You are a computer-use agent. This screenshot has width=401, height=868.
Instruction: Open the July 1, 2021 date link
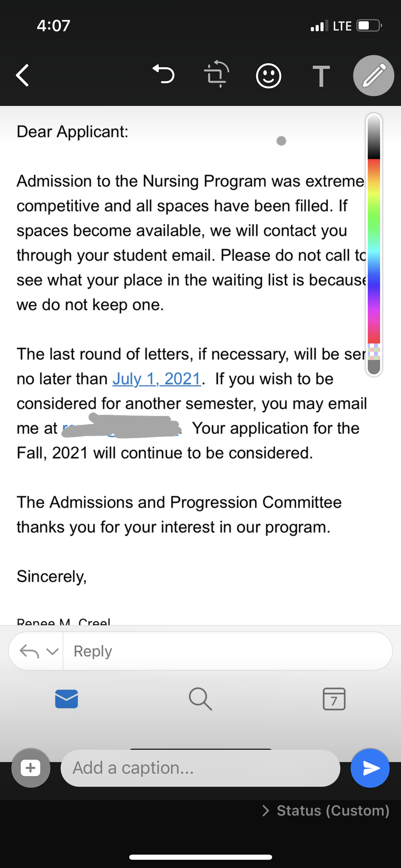[157, 379]
